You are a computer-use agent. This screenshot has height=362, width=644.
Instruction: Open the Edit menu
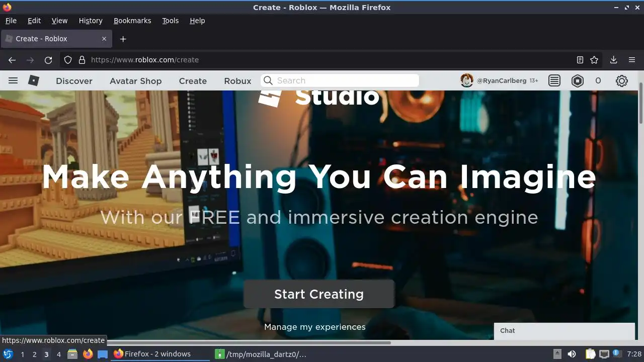tap(34, 21)
